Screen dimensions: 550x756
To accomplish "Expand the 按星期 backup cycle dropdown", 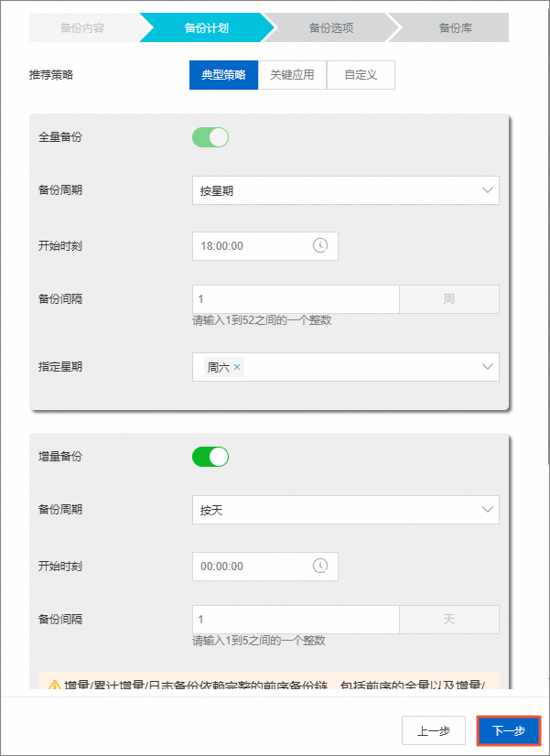I will pyautogui.click(x=345, y=190).
